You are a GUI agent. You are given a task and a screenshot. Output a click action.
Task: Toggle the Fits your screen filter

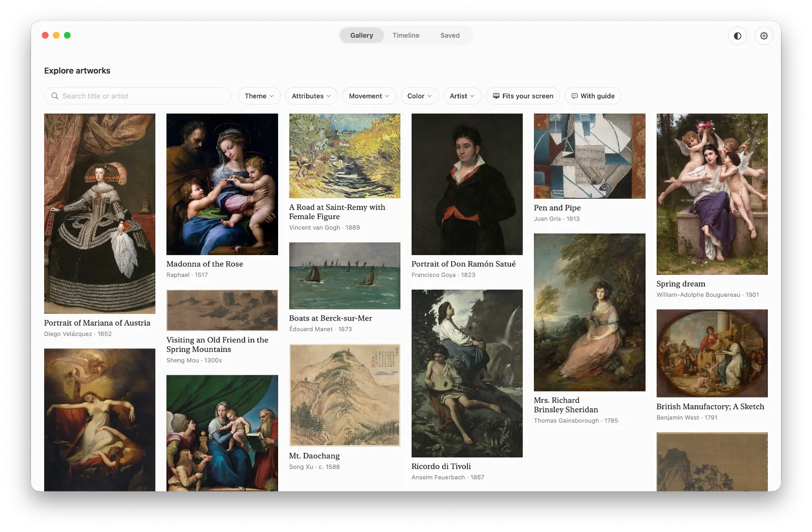pos(523,96)
